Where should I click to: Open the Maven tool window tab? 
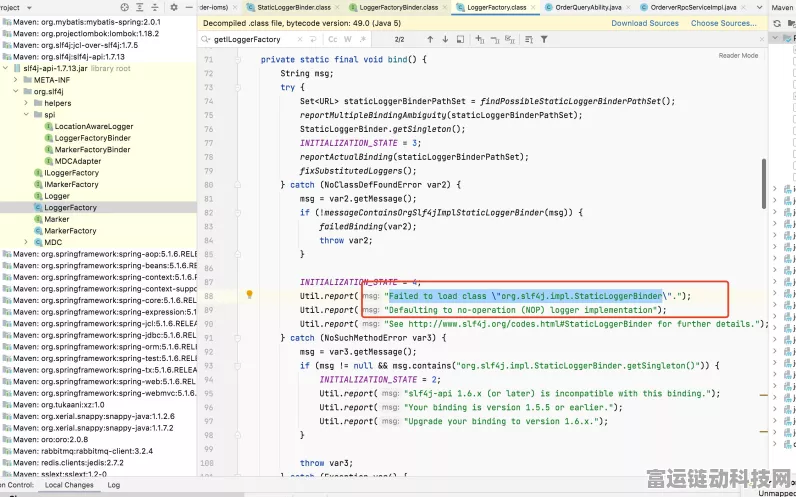pyautogui.click(x=784, y=8)
